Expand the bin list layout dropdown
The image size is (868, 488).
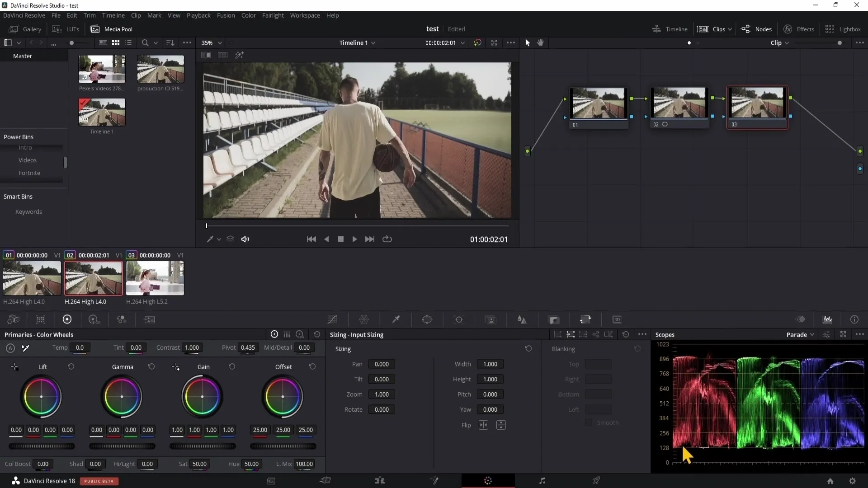(19, 43)
